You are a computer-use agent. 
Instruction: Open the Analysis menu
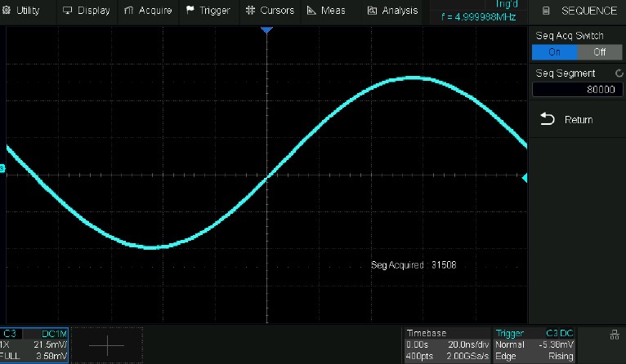pos(393,11)
